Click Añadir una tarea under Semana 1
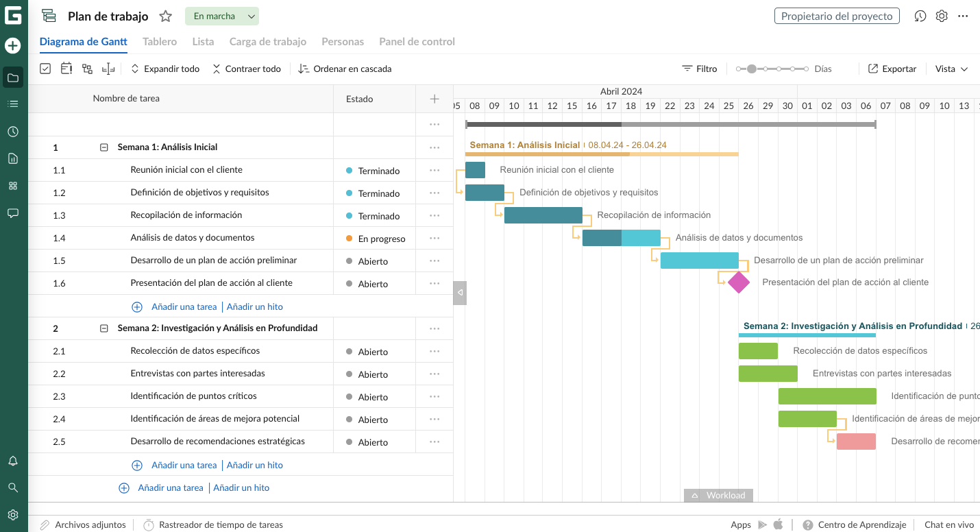This screenshot has width=980, height=532. tap(184, 307)
